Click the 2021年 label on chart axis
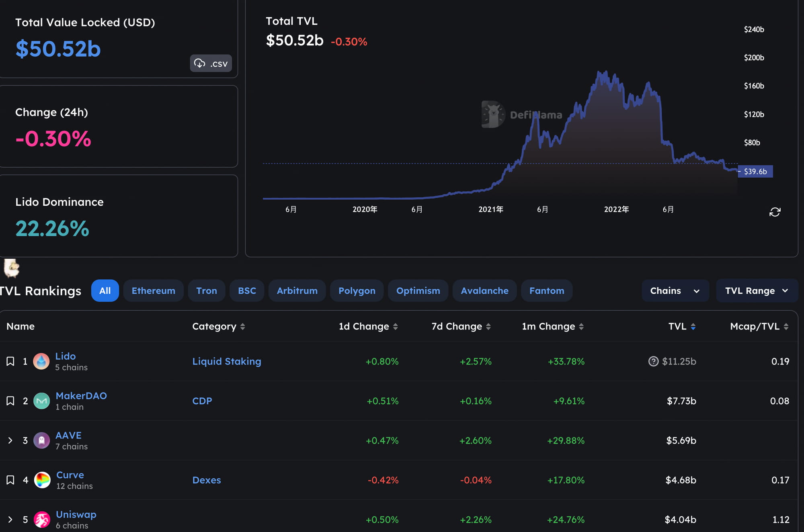This screenshot has width=804, height=532. [491, 209]
